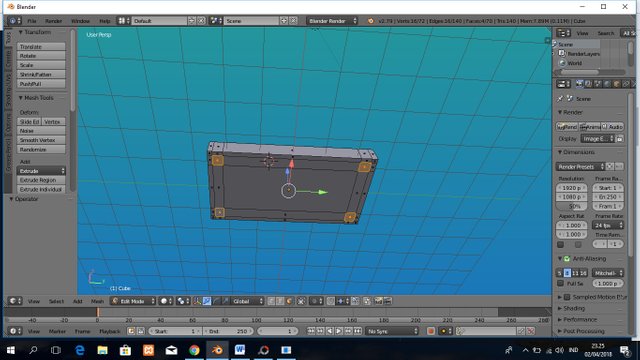
Task: Open the File menu
Action: pos(32,21)
